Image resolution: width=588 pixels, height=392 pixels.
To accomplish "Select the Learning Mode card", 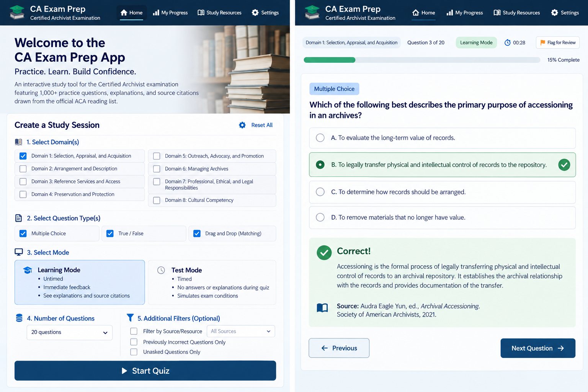I will (x=80, y=283).
